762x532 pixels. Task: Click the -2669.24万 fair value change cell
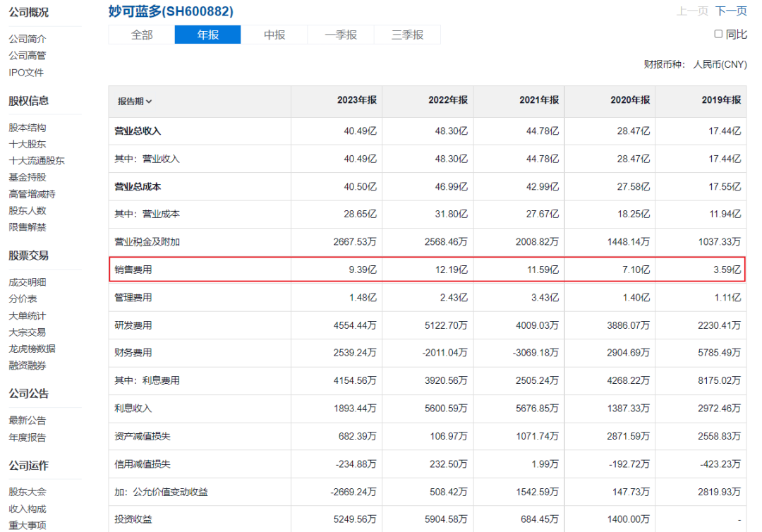pyautogui.click(x=353, y=492)
